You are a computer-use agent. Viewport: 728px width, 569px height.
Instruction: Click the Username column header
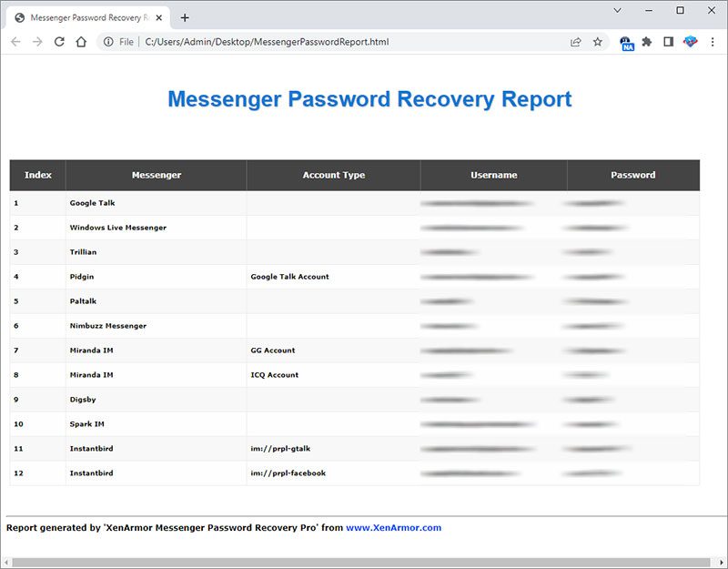point(494,175)
